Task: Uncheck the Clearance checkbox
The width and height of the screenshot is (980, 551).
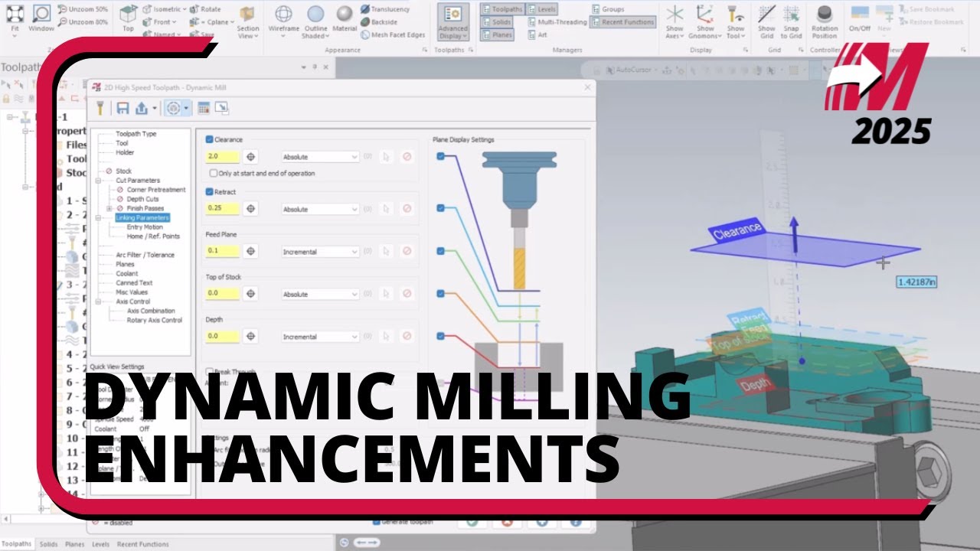Action: tap(210, 140)
